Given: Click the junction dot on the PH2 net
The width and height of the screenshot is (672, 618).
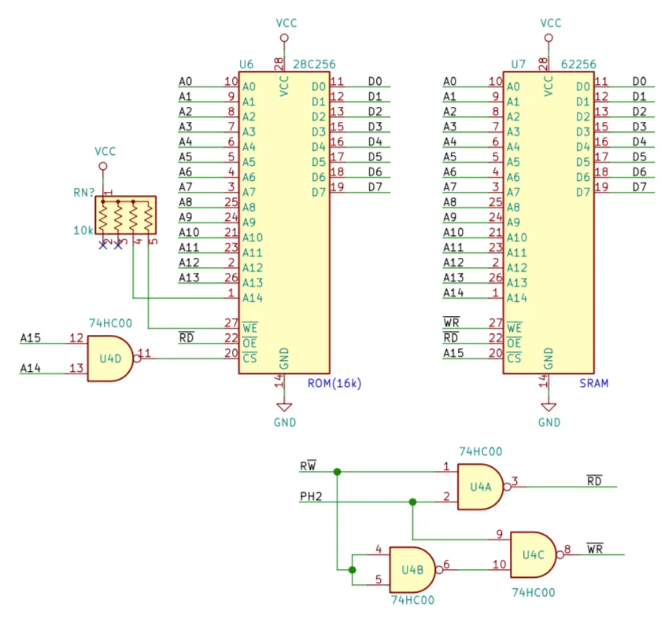Looking at the screenshot, I should point(412,502).
